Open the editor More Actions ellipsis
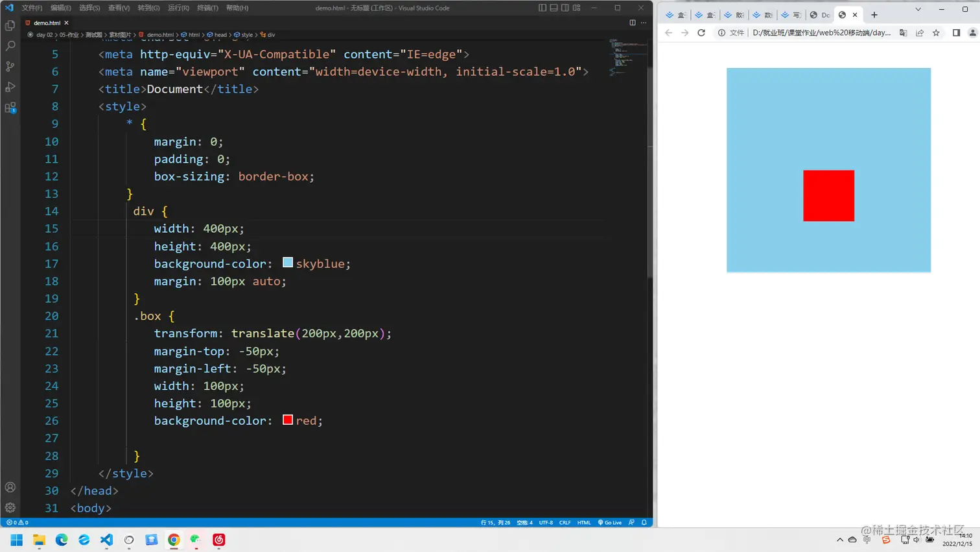This screenshot has height=552, width=980. 644,23
